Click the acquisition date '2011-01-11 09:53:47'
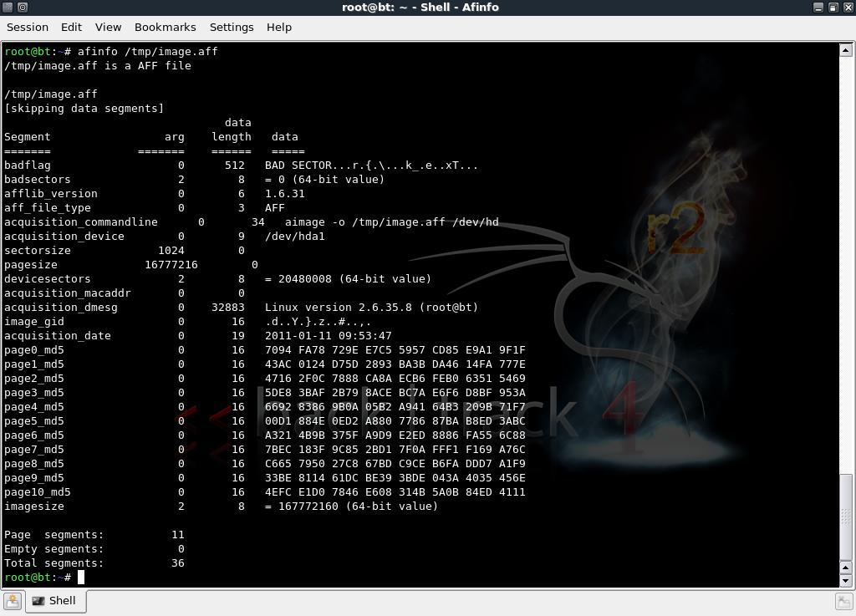The image size is (856, 616). 328,335
